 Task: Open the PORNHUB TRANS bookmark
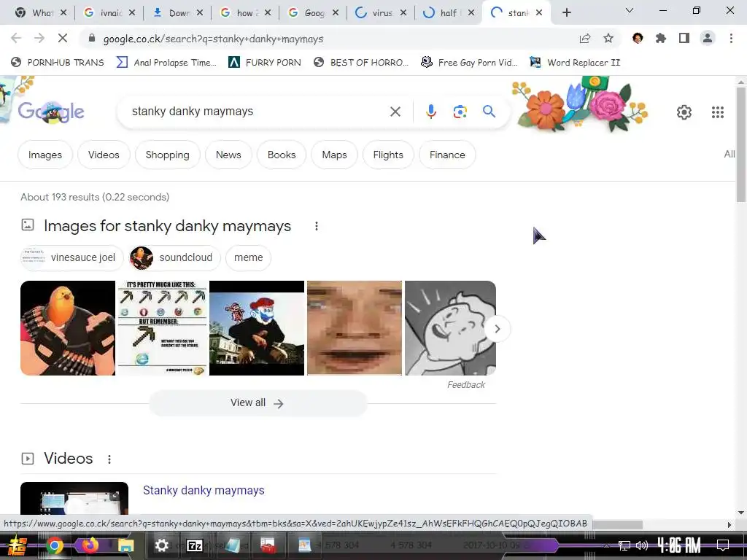point(57,63)
